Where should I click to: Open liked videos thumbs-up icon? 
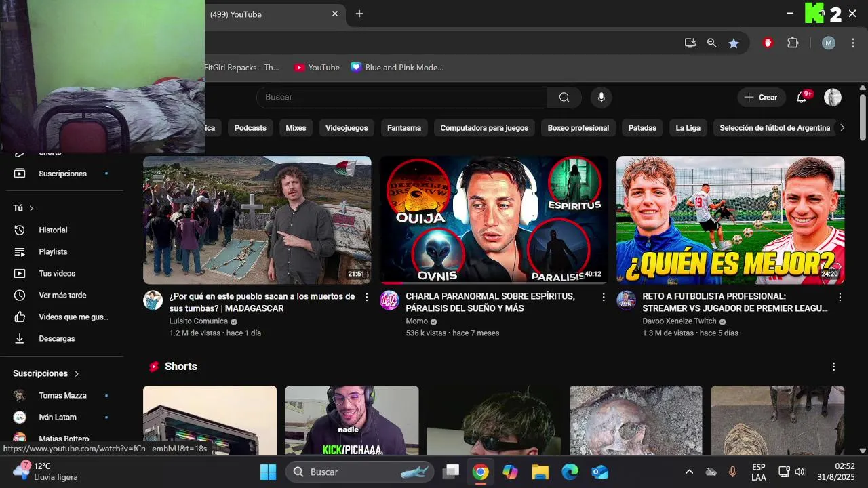pyautogui.click(x=20, y=317)
